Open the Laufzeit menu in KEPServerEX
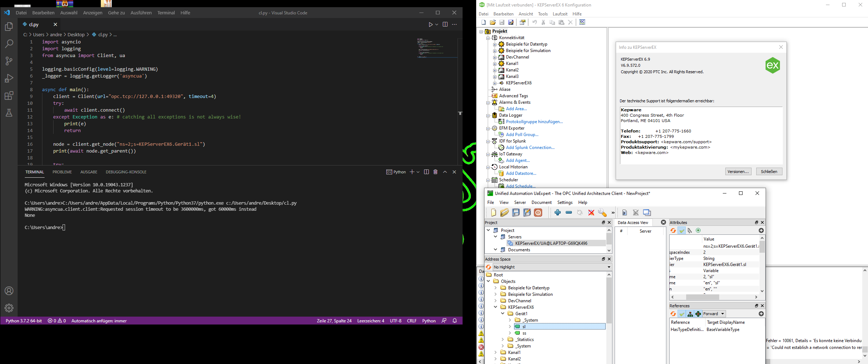The width and height of the screenshot is (868, 364). 560,14
